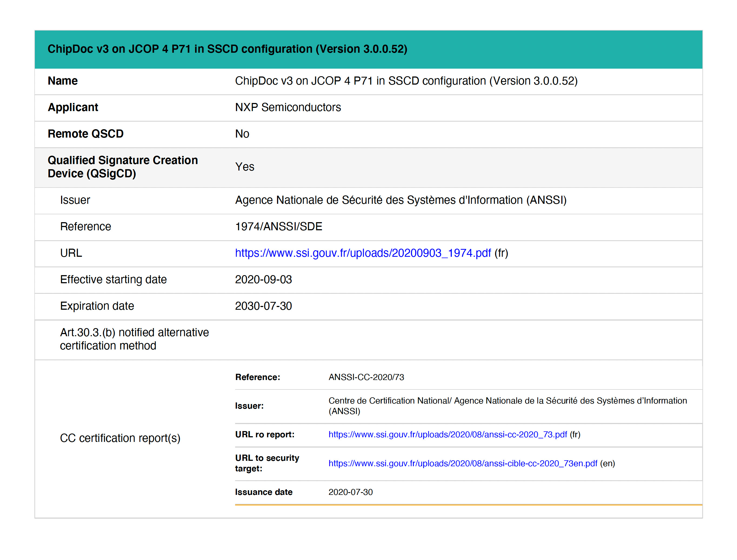Click the Qualified Signature Creation Device heading

(122, 167)
